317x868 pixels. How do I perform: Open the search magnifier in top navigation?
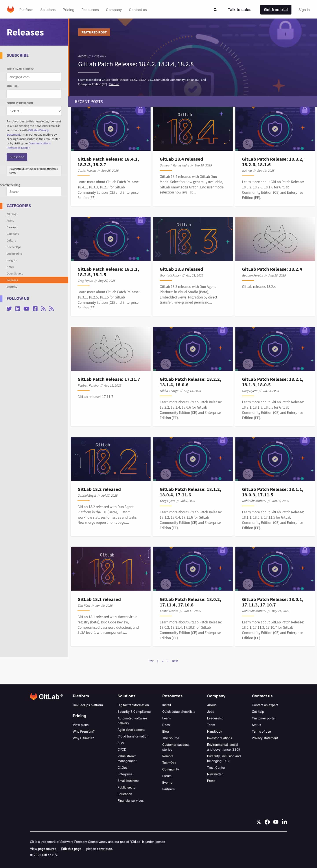coord(215,10)
